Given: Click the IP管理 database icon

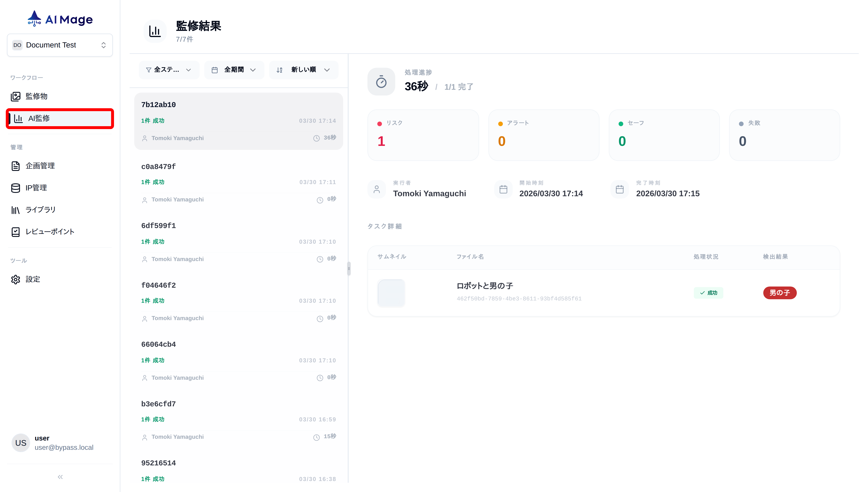Looking at the screenshot, I should click(16, 188).
